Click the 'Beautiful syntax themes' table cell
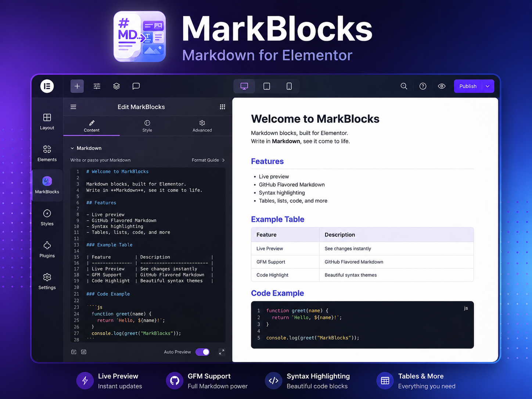The width and height of the screenshot is (532, 399). click(x=396, y=275)
